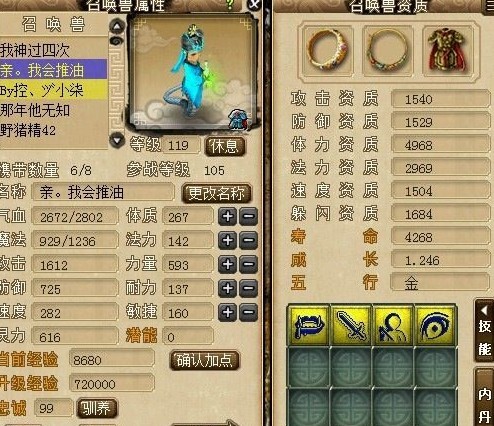Click the green help question mark icon
This screenshot has width=494, height=426.
(230, 4)
